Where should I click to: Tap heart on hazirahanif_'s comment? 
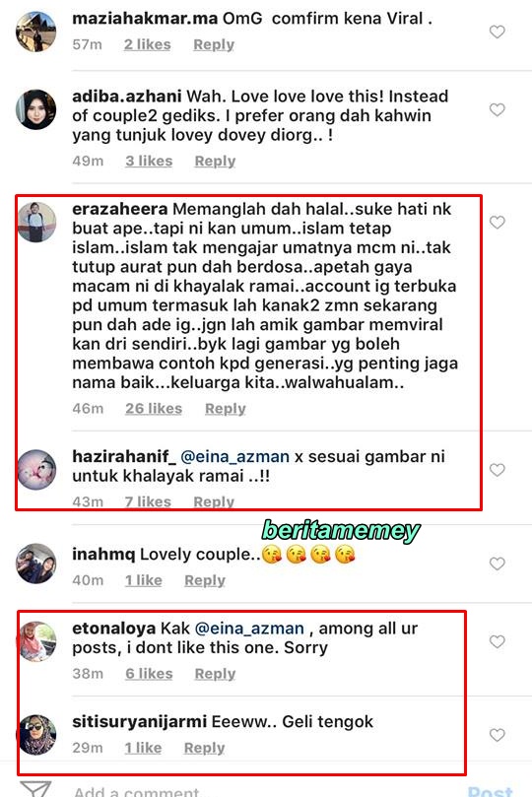tap(497, 470)
